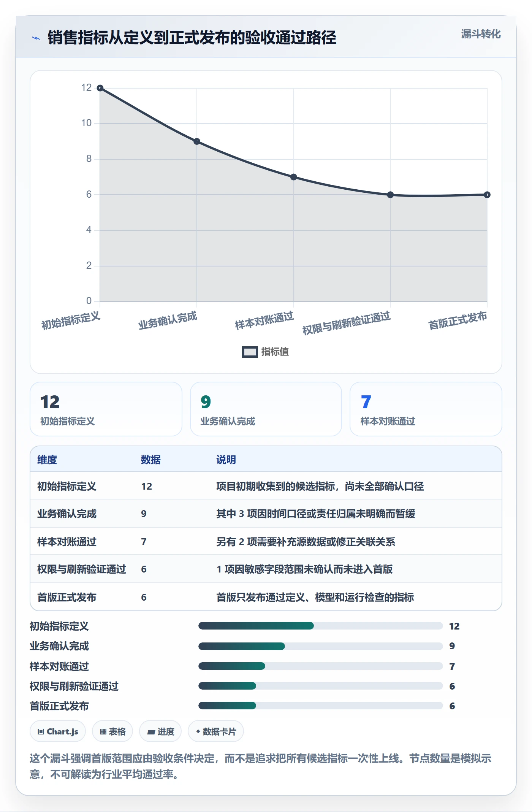Click the 业务确认完成 progress bar
This screenshot has height=812, width=532.
321,646
